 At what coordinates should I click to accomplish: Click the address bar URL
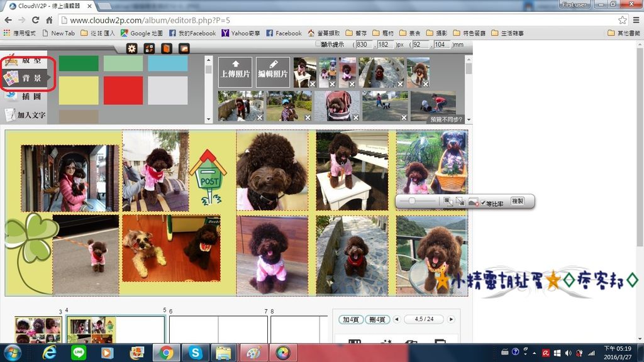[150, 20]
